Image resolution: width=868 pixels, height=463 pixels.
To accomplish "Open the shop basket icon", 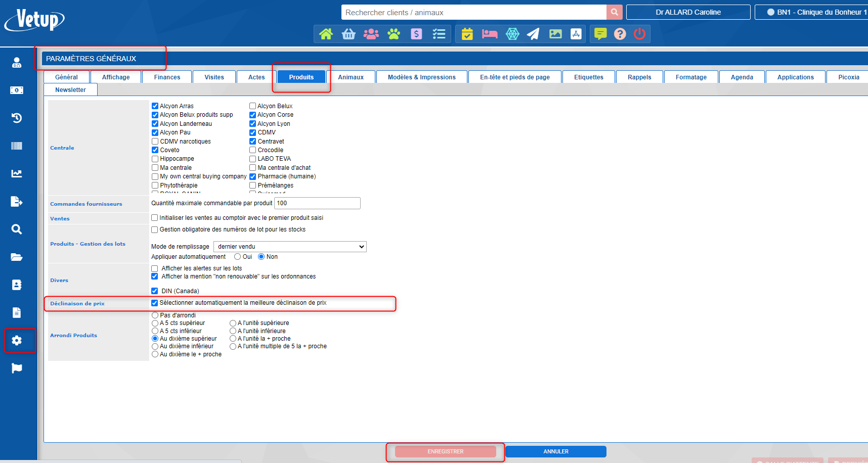I will (x=349, y=34).
